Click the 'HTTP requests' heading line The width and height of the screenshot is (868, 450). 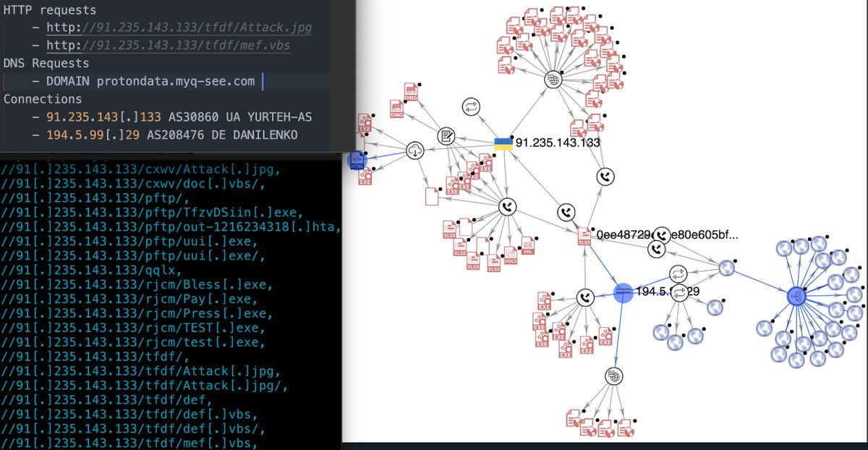[x=50, y=10]
